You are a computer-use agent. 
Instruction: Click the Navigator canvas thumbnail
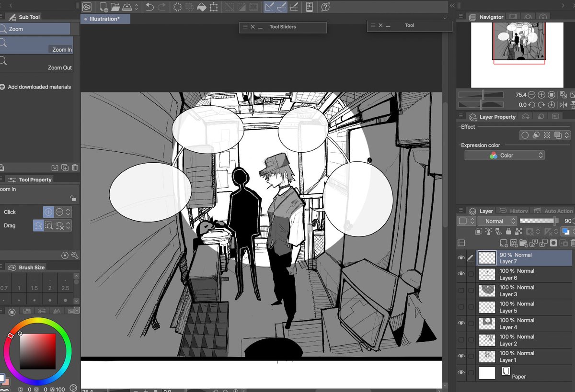519,42
